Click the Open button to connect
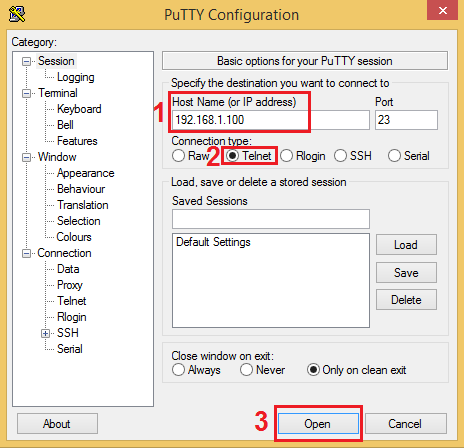Image resolution: width=464 pixels, height=448 pixels. 318,424
